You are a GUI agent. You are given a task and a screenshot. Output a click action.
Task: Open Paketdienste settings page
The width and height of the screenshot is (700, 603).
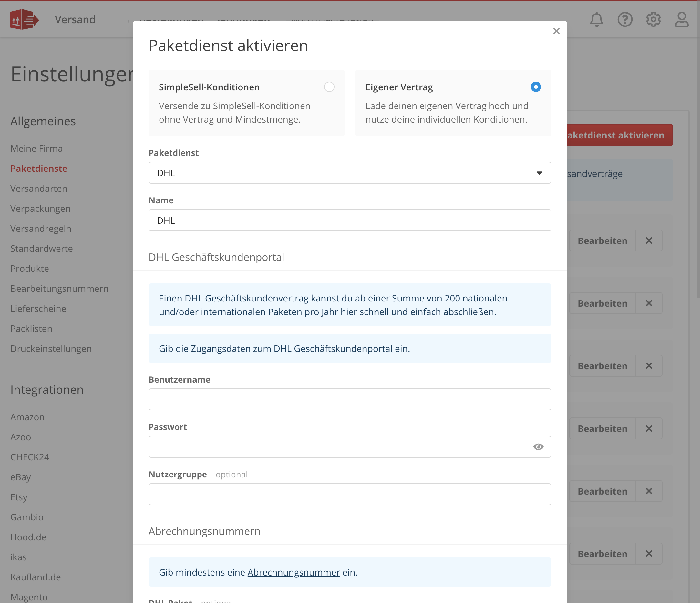click(x=39, y=169)
